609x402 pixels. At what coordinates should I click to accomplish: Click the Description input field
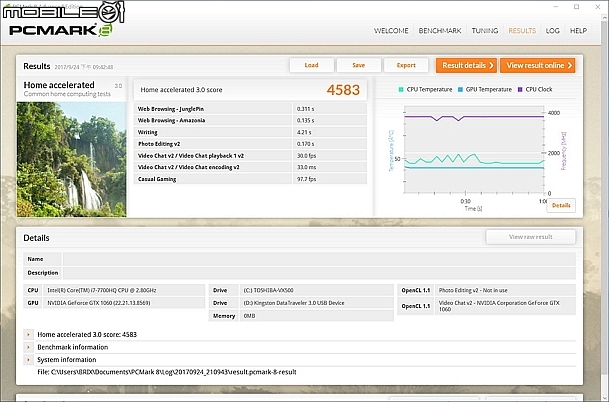[319, 273]
